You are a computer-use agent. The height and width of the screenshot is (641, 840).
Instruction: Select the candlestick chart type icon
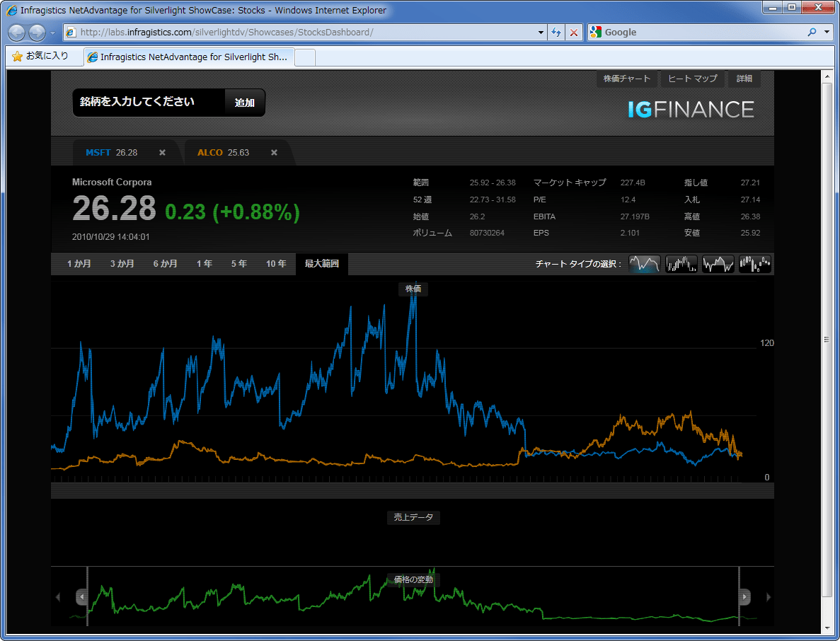coord(754,264)
